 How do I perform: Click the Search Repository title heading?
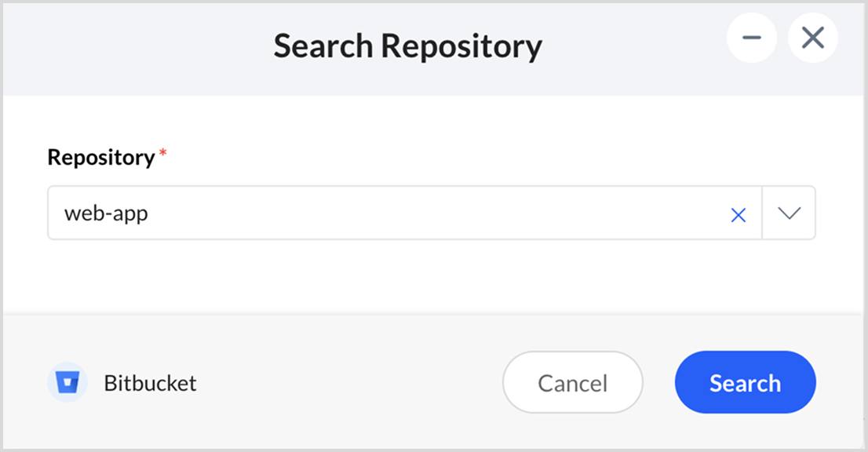(x=407, y=46)
